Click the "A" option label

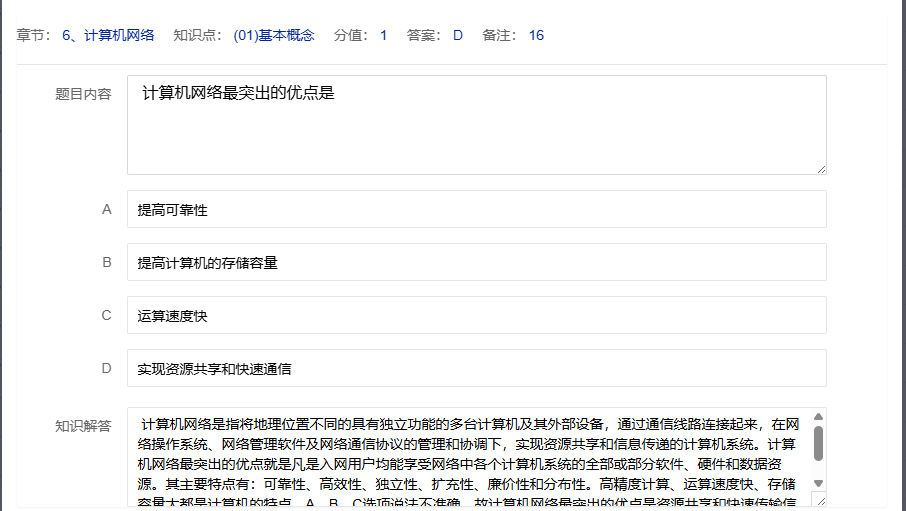pos(107,210)
